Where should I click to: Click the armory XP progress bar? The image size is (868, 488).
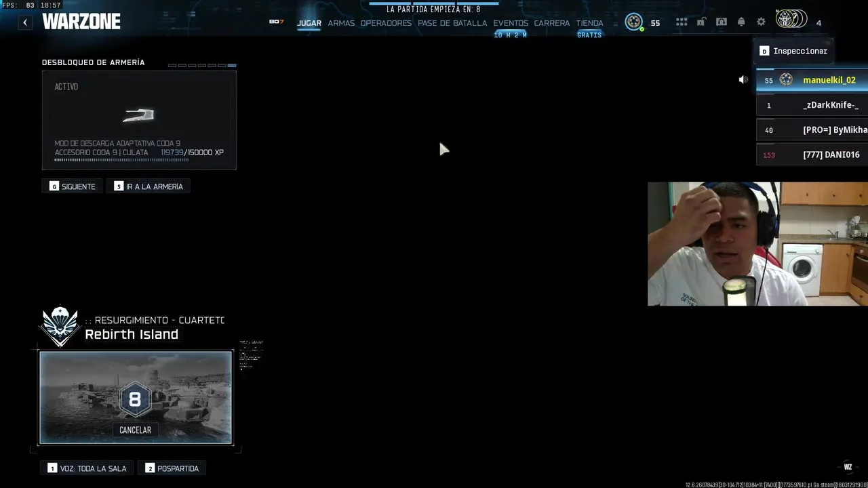tap(139, 161)
